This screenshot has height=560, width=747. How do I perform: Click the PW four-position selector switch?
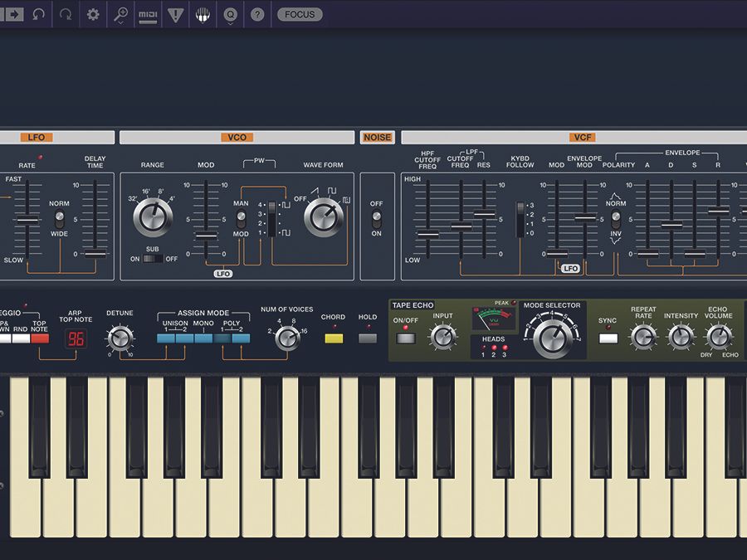272,218
